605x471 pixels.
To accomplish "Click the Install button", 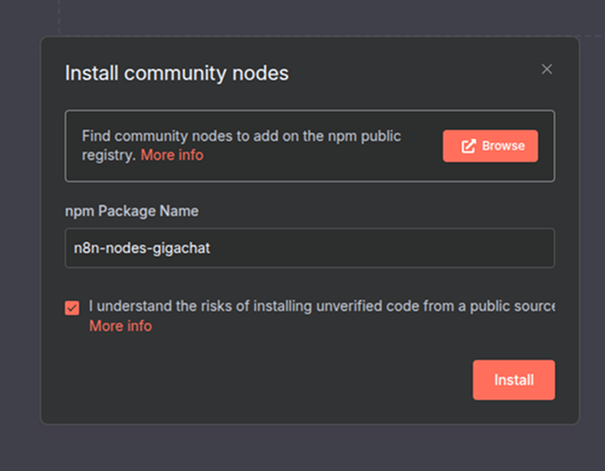I will [513, 380].
